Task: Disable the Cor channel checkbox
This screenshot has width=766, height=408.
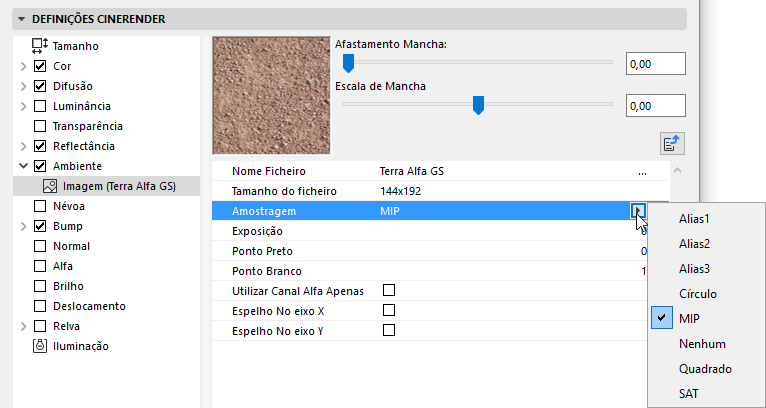Action: (40, 66)
